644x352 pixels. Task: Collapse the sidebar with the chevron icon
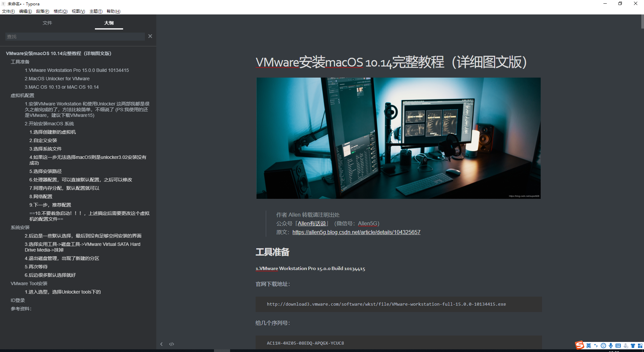(161, 344)
